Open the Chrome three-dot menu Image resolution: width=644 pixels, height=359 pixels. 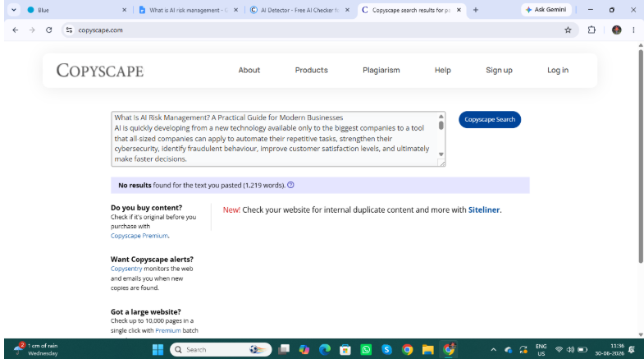633,30
